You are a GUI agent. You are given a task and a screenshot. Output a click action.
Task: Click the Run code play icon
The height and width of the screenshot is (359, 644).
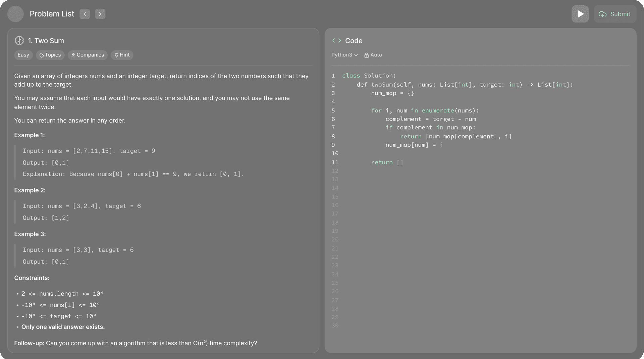[x=580, y=14]
